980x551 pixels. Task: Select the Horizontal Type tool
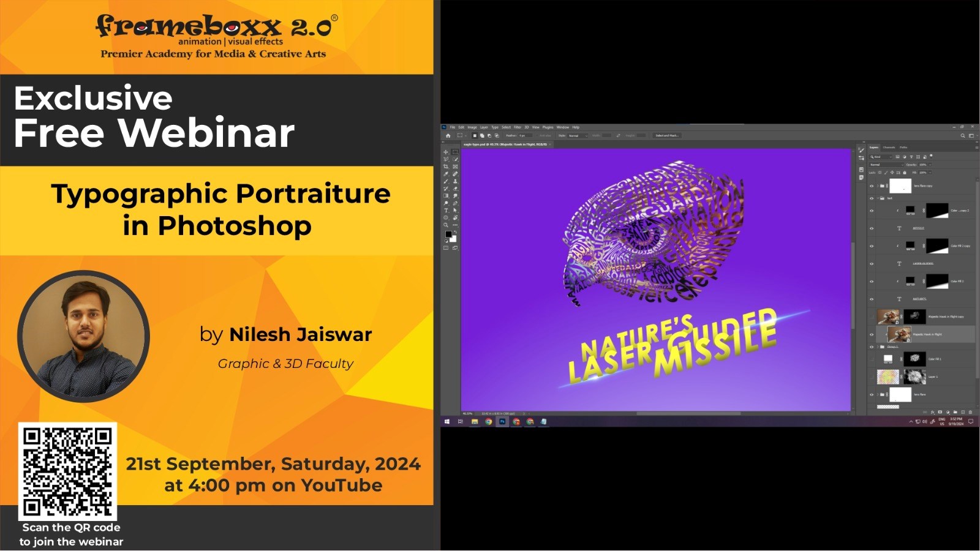pyautogui.click(x=446, y=211)
